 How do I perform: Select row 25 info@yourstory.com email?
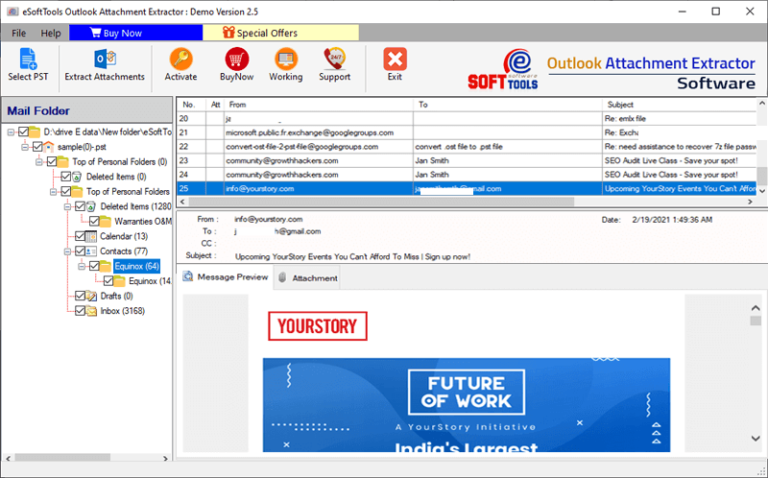(467, 189)
